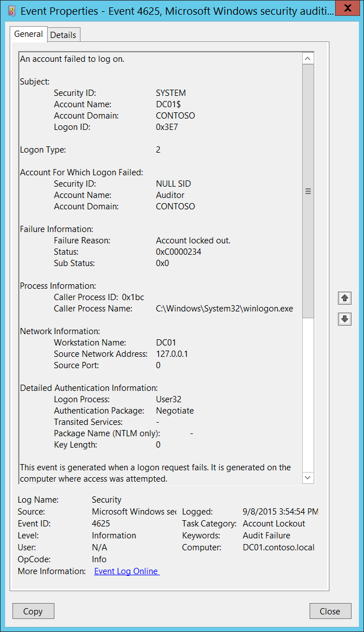Click the Event ID value 4625
The height and width of the screenshot is (632, 364).
click(x=101, y=524)
